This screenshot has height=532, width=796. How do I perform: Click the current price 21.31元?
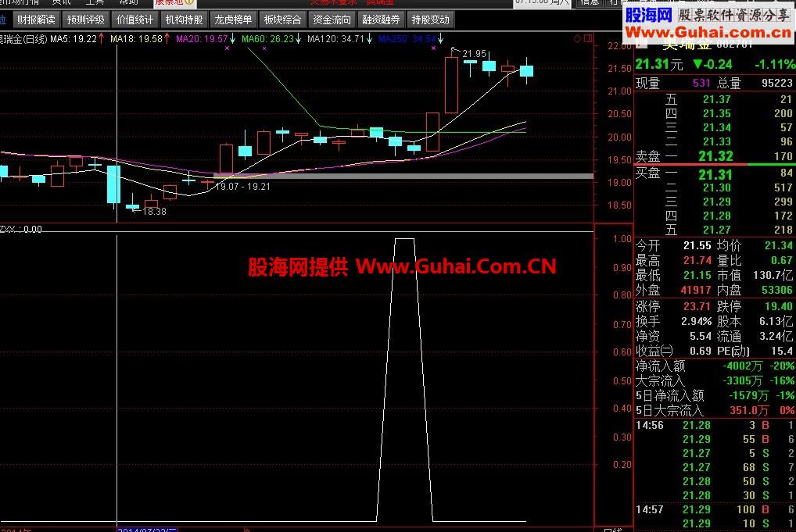659,64
